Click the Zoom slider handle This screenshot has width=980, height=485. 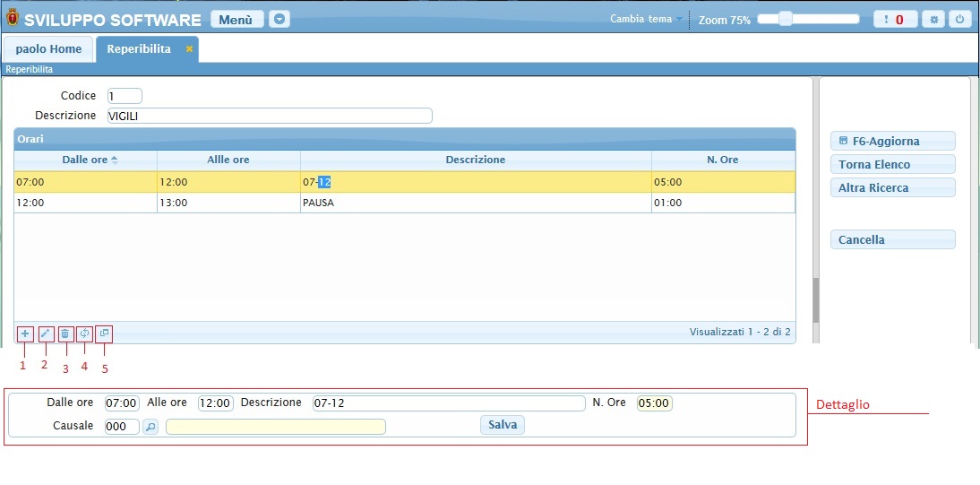[785, 19]
